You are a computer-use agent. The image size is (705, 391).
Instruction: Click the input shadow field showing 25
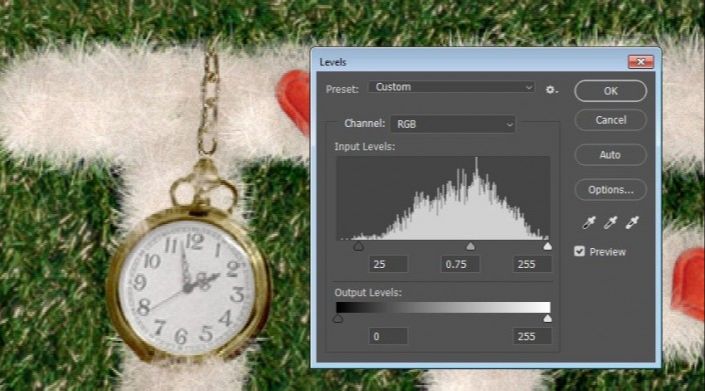[x=388, y=264]
